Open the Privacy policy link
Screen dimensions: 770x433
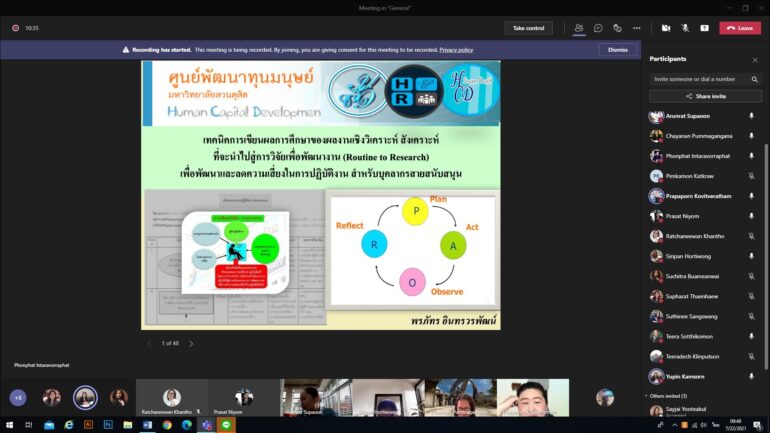456,50
